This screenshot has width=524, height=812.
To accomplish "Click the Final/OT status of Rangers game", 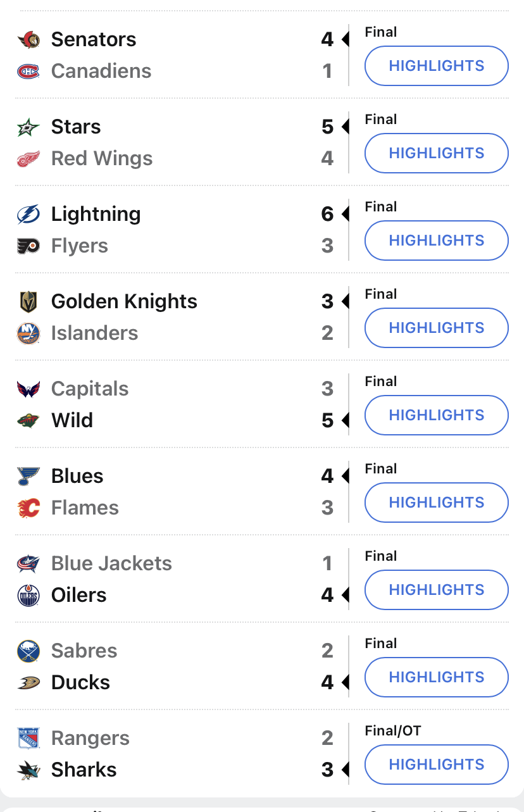I will [x=393, y=731].
